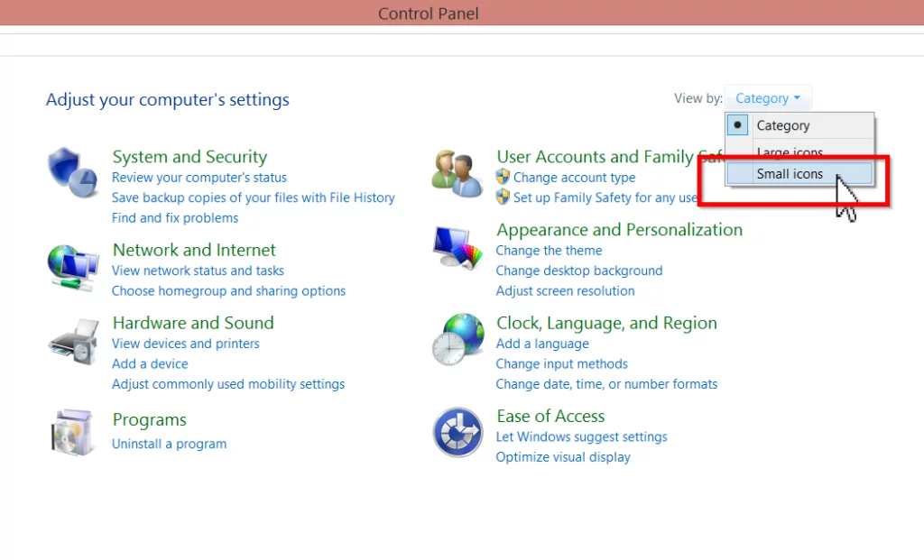Open Review your computer's status
The image size is (924, 560).
199,178
